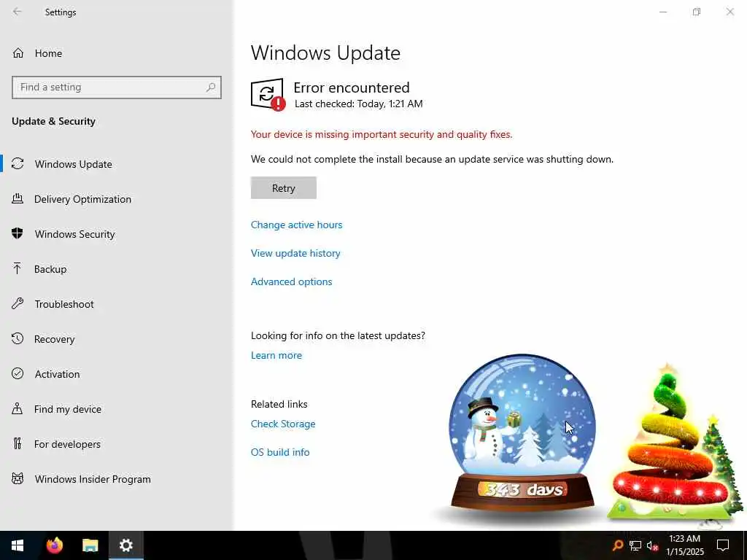The height and width of the screenshot is (560, 747).
Task: Click the Windows Insider Program cat icon
Action: (18, 478)
